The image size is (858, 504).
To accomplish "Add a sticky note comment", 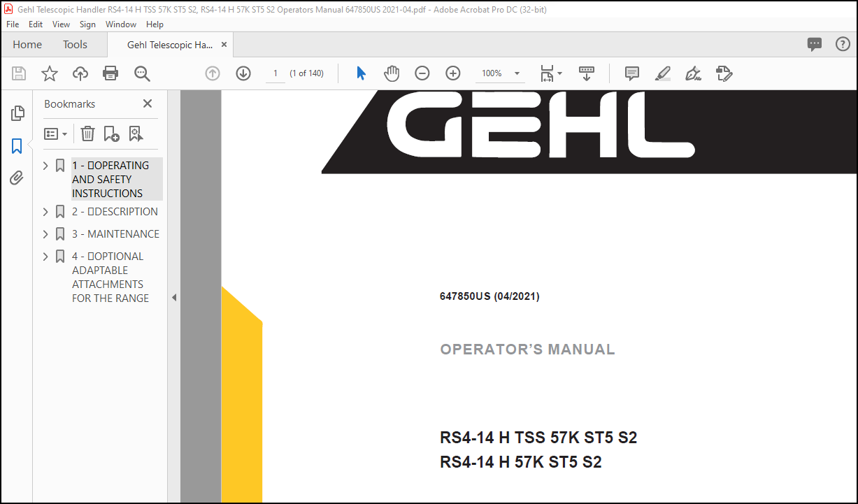I will 632,73.
